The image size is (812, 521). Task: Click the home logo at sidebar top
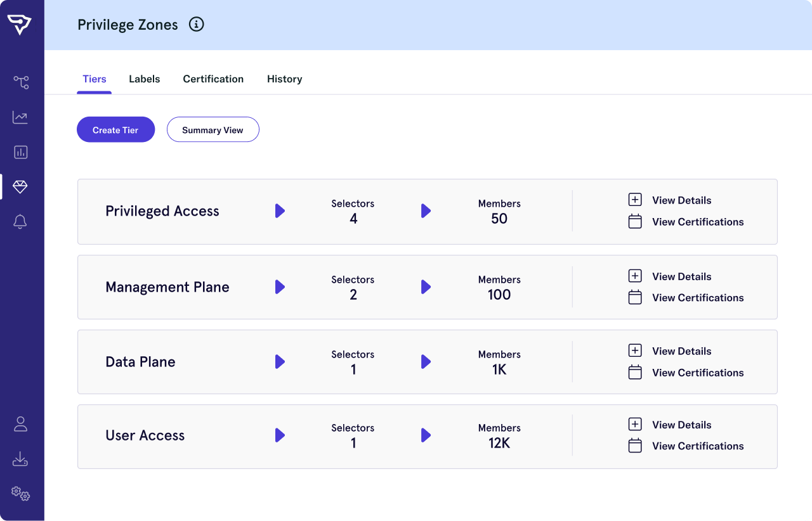pyautogui.click(x=20, y=25)
